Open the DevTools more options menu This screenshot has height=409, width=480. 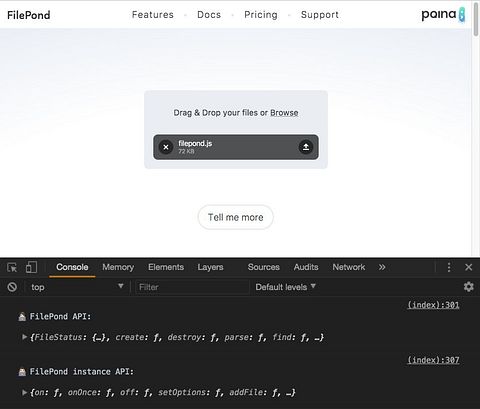449,267
